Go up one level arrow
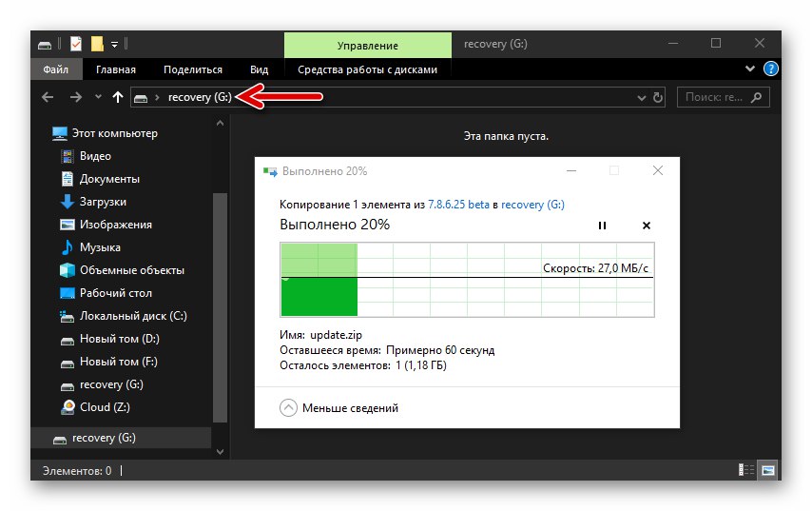 [118, 97]
